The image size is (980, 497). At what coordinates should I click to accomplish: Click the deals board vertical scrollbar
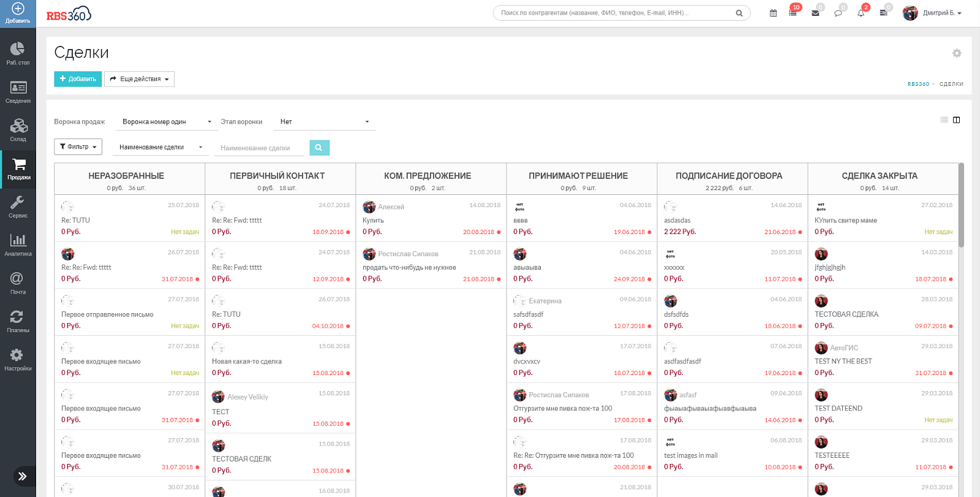pos(961,205)
